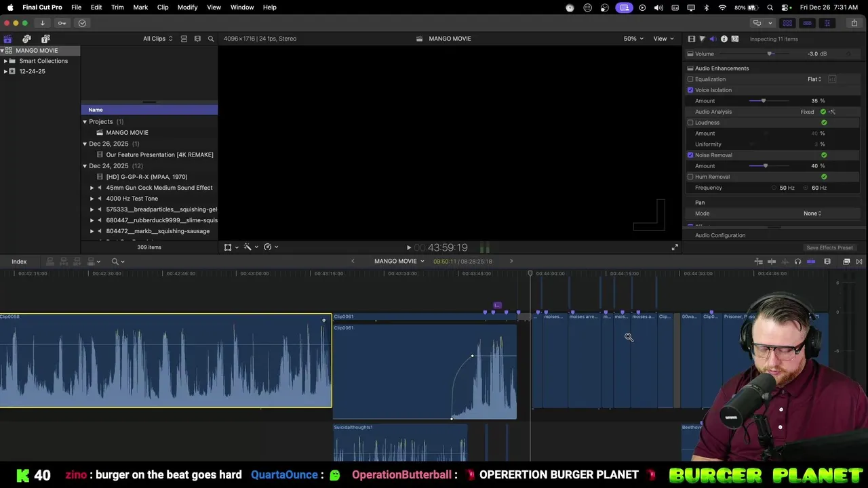Expand the 12-24-25 event
Viewport: 868px width, 488px height.
5,71
